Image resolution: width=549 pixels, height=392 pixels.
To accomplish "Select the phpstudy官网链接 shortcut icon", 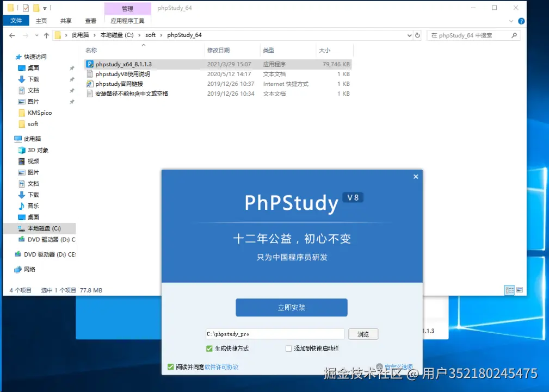I will pos(90,84).
